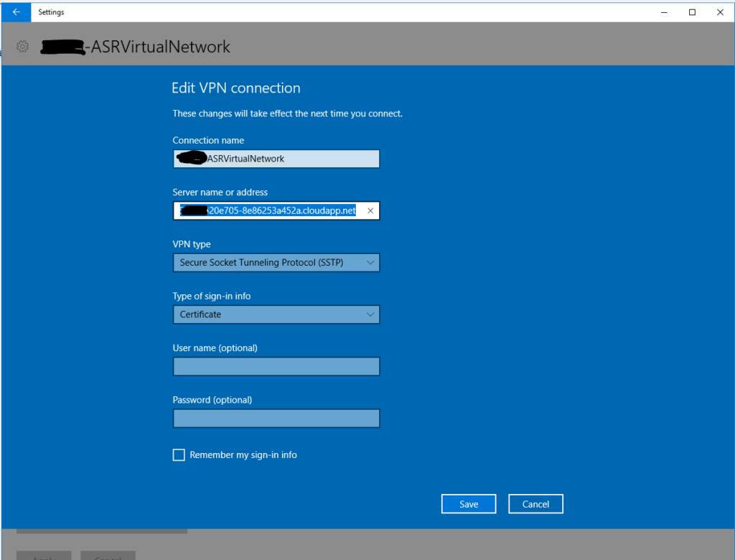This screenshot has height=560, width=735.
Task: Click in the Server name or address field
Action: (x=269, y=211)
